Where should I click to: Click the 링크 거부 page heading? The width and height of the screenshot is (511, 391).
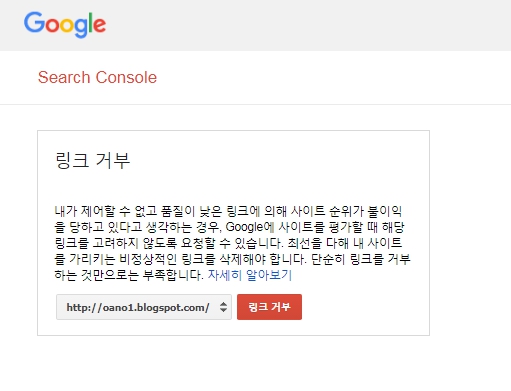click(x=92, y=160)
